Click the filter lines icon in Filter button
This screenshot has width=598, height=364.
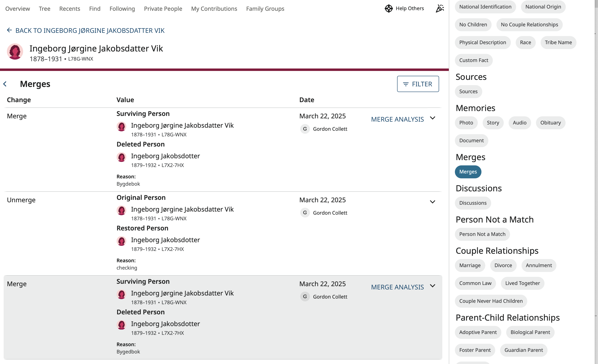pyautogui.click(x=406, y=84)
